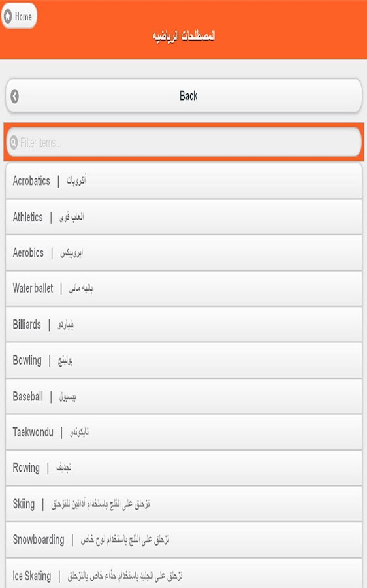Focus the Filter items search field
367x588 pixels.
[183, 142]
